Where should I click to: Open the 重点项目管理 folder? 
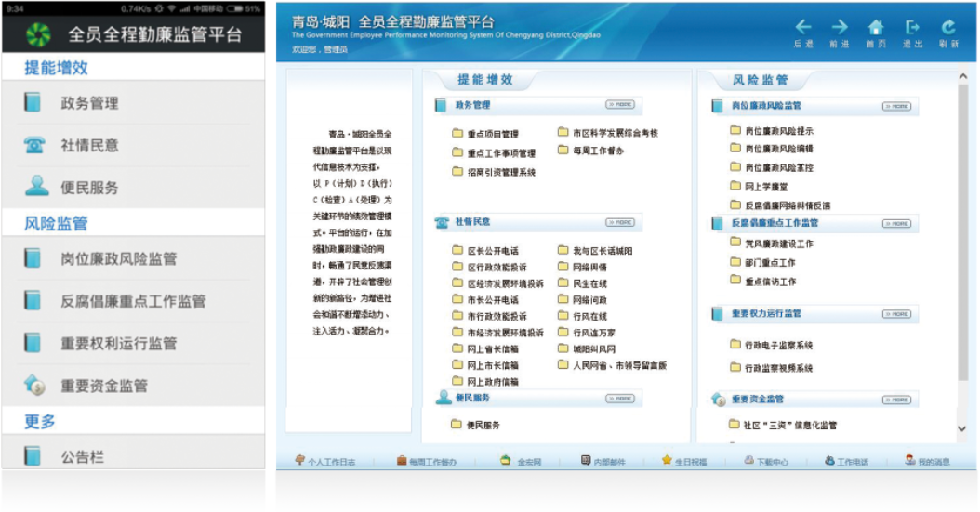pyautogui.click(x=485, y=134)
